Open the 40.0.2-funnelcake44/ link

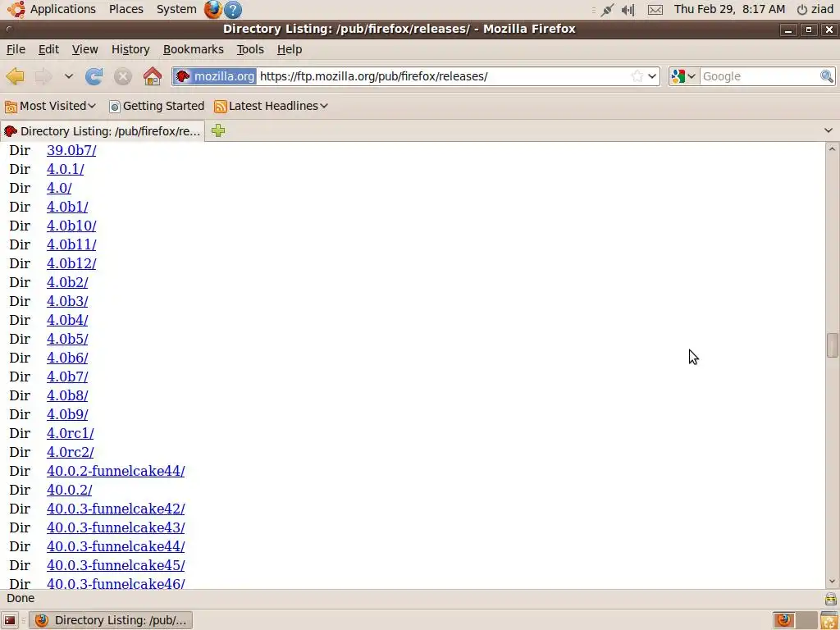116,471
